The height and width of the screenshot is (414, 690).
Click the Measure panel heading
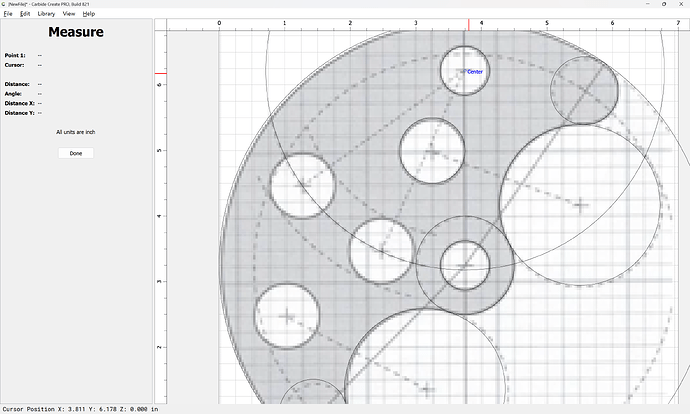pyautogui.click(x=76, y=32)
